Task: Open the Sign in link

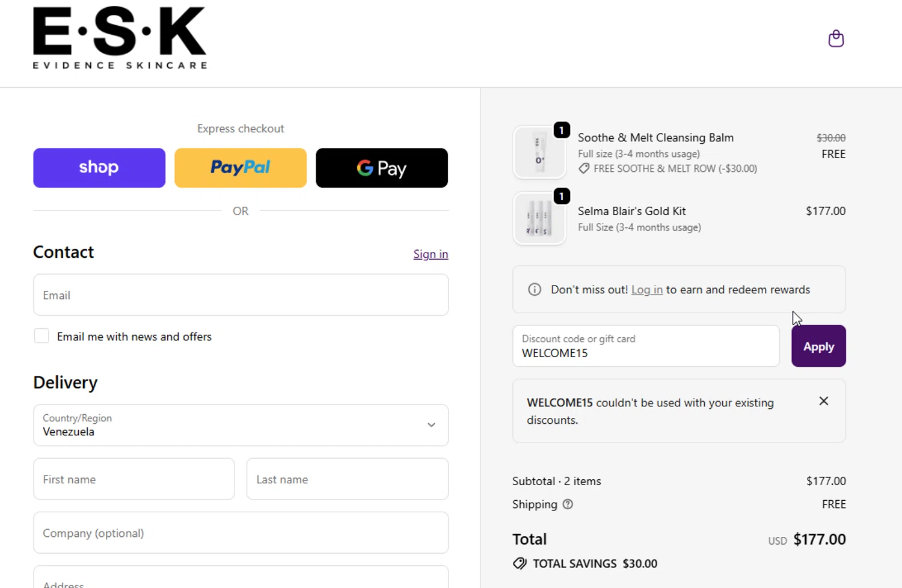Action: click(431, 254)
